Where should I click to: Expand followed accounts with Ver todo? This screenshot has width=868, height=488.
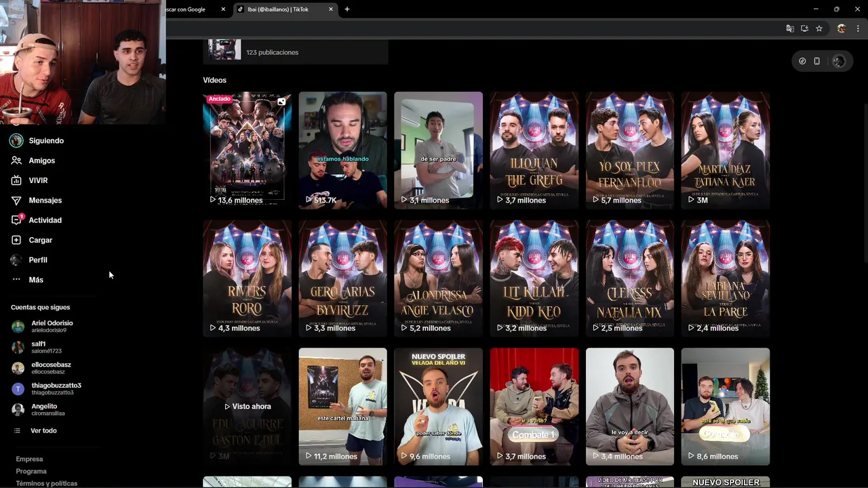[43, 431]
